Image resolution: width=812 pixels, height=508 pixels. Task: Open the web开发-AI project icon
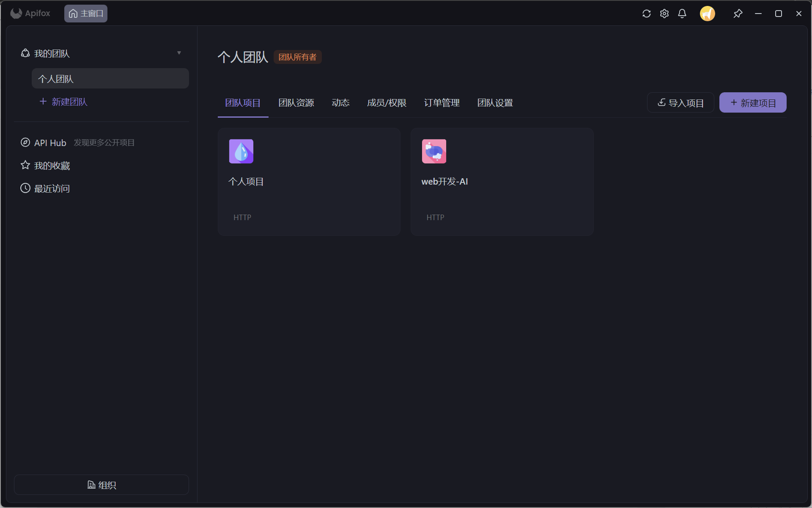coord(434,151)
